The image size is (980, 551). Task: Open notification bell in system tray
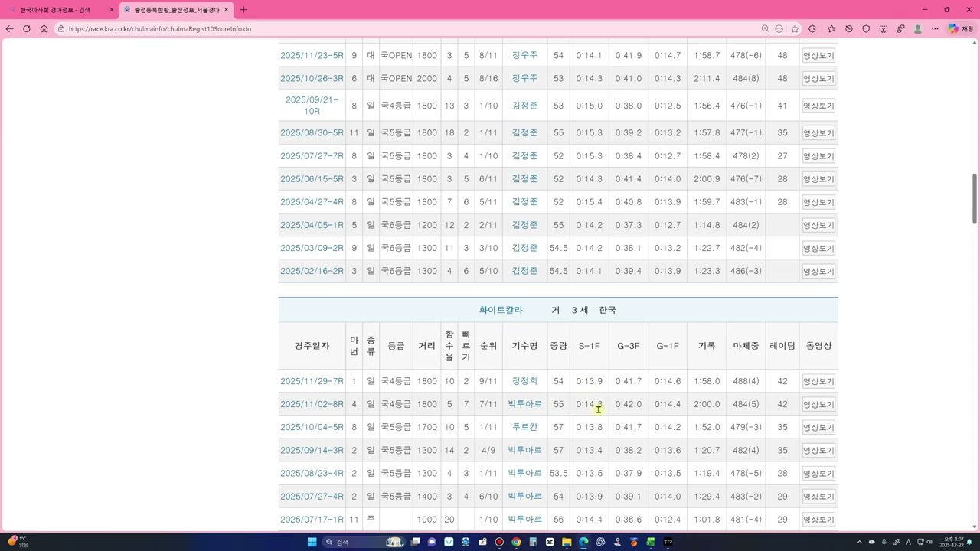(969, 542)
